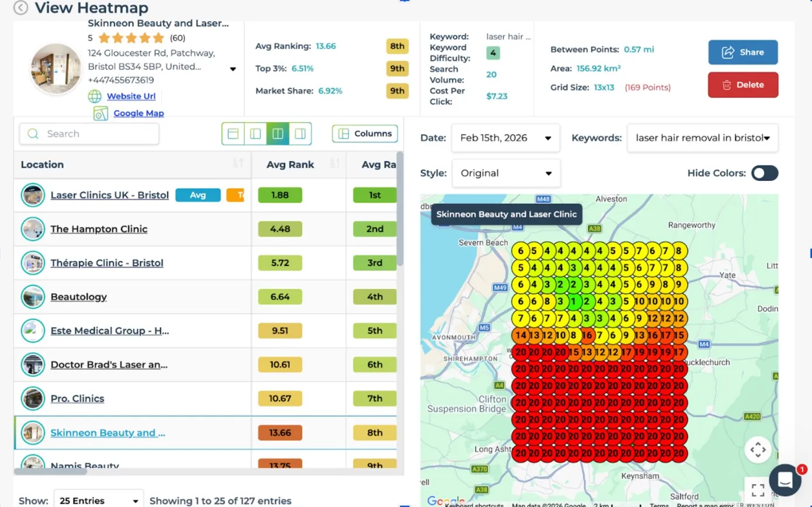The width and height of the screenshot is (812, 507).
Task: Open Este Medical Group location link
Action: click(110, 331)
